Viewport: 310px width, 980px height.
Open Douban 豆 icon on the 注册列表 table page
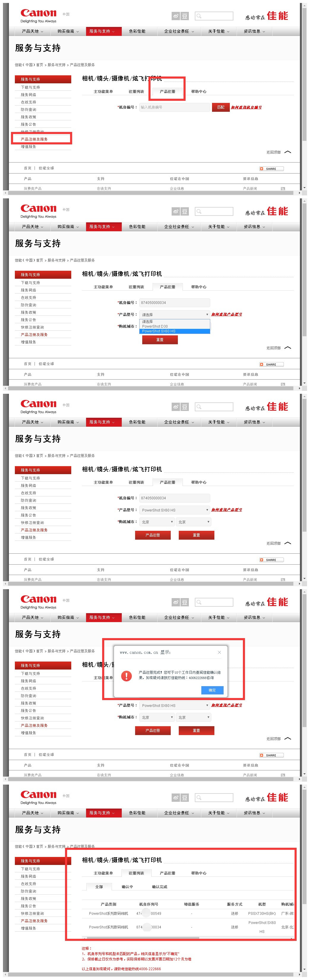[x=185, y=798]
